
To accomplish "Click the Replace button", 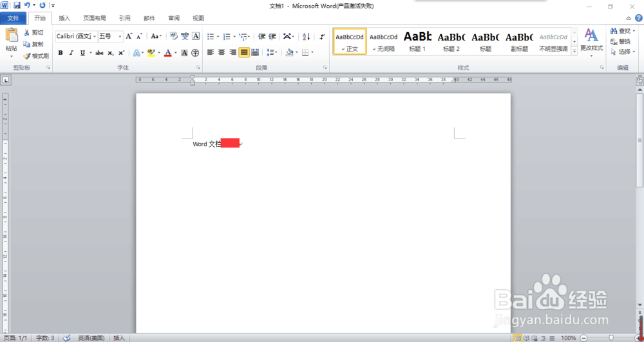I will tap(621, 41).
